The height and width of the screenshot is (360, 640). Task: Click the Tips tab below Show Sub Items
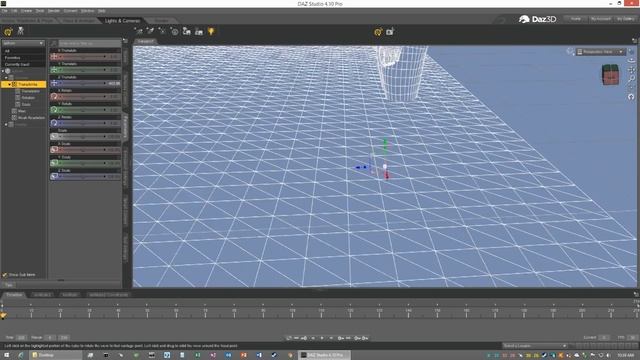click(9, 285)
